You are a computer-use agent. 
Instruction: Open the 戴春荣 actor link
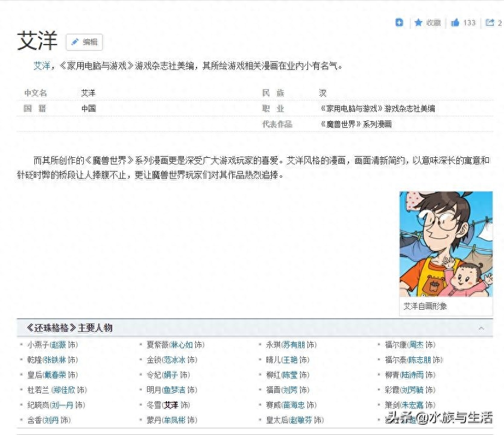pyautogui.click(x=55, y=375)
